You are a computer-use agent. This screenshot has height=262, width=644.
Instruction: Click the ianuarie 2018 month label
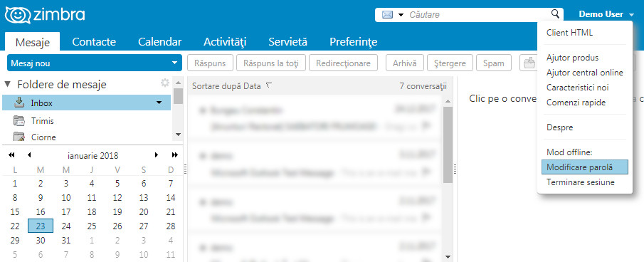[93, 156]
